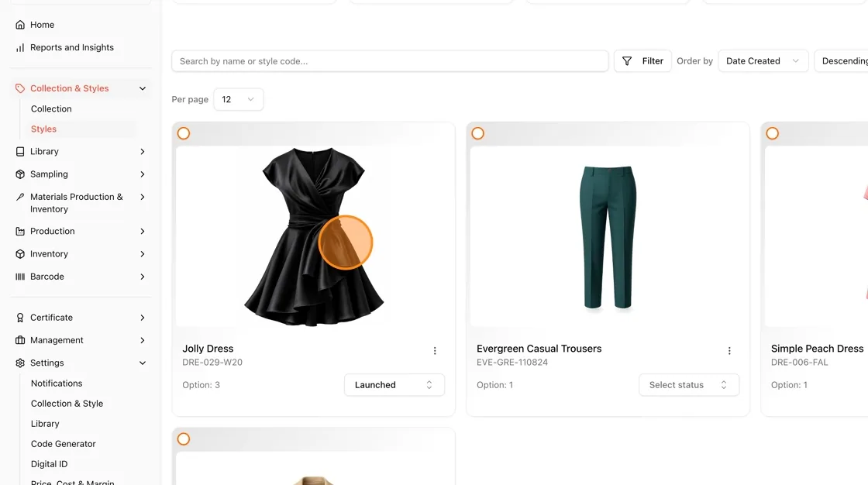
Task: Open the Launched status dropdown for Jolly Dress
Action: point(394,385)
